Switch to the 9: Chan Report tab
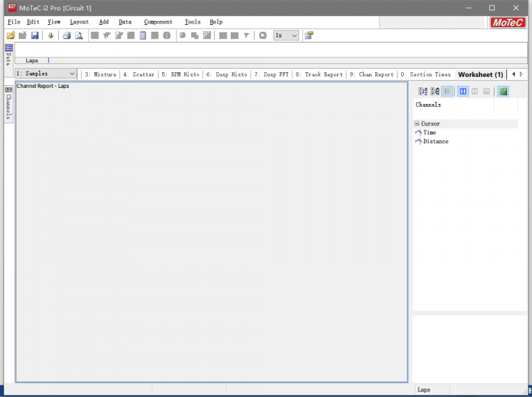The height and width of the screenshot is (397, 532). [371, 74]
